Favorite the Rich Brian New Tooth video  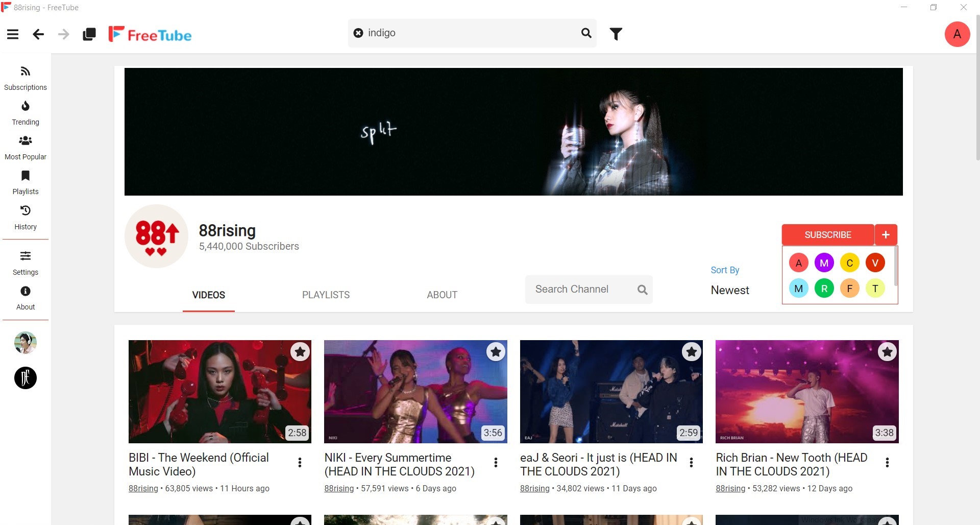click(x=887, y=352)
